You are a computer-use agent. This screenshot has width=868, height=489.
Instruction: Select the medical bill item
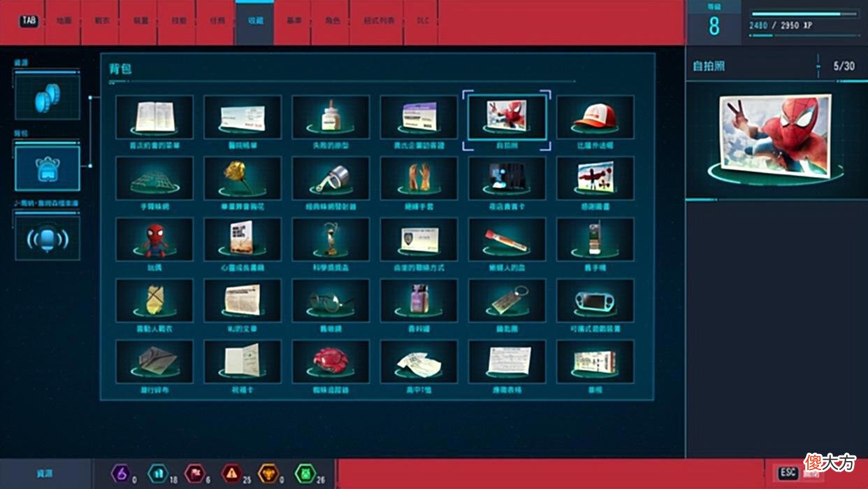(243, 117)
